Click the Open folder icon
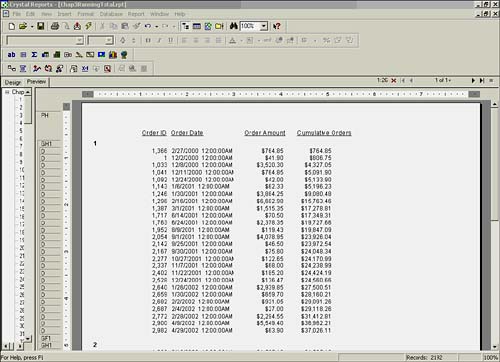The width and height of the screenshot is (500, 362). (x=23, y=26)
